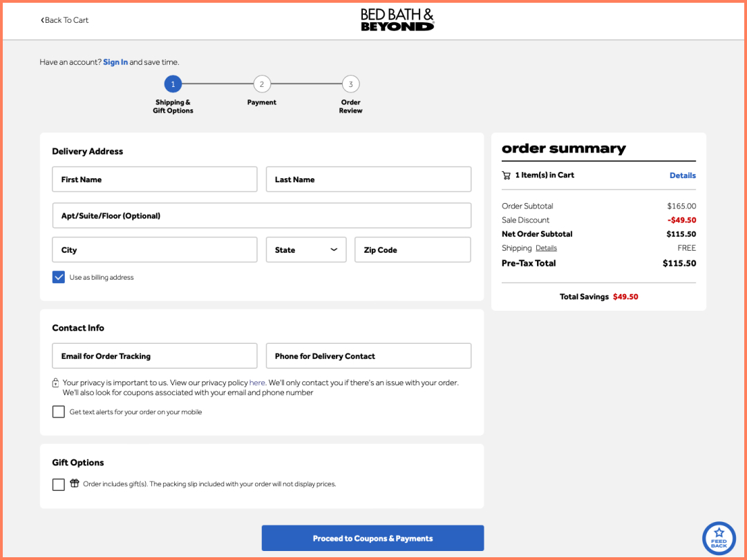Click Proceed to Coupons & Payments
Image resolution: width=747 pixels, height=560 pixels.
point(372,538)
